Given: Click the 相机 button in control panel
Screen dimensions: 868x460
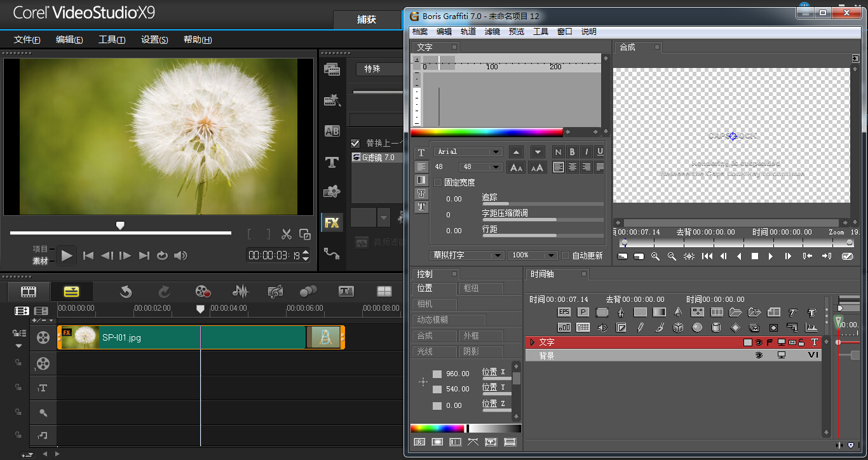Looking at the screenshot, I should click(x=435, y=304).
